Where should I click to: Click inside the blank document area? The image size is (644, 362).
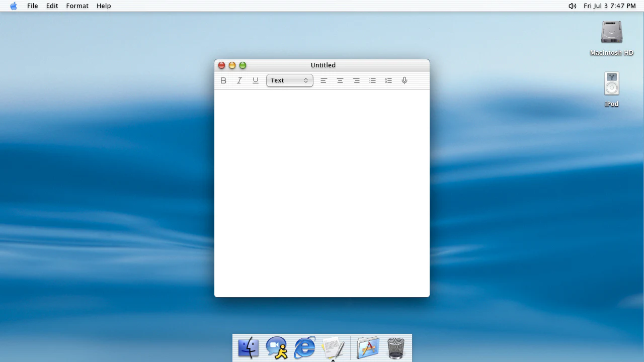coord(322,194)
